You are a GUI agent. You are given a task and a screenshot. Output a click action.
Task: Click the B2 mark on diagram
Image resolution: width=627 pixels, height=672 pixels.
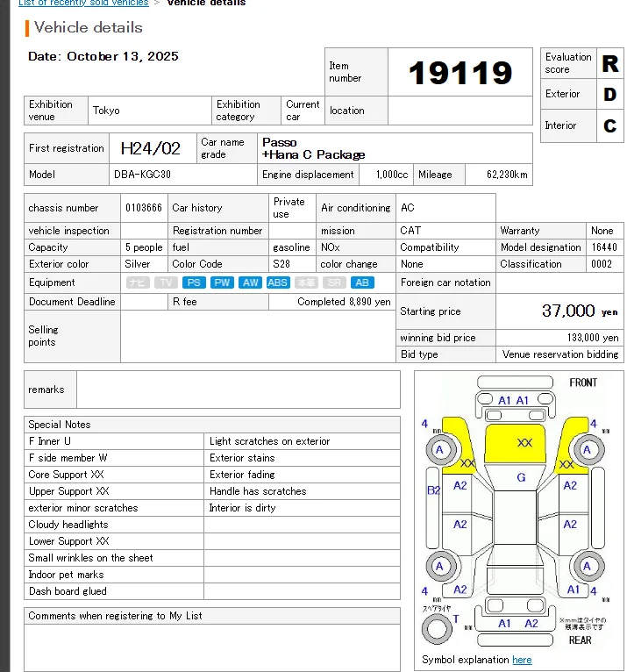click(433, 490)
